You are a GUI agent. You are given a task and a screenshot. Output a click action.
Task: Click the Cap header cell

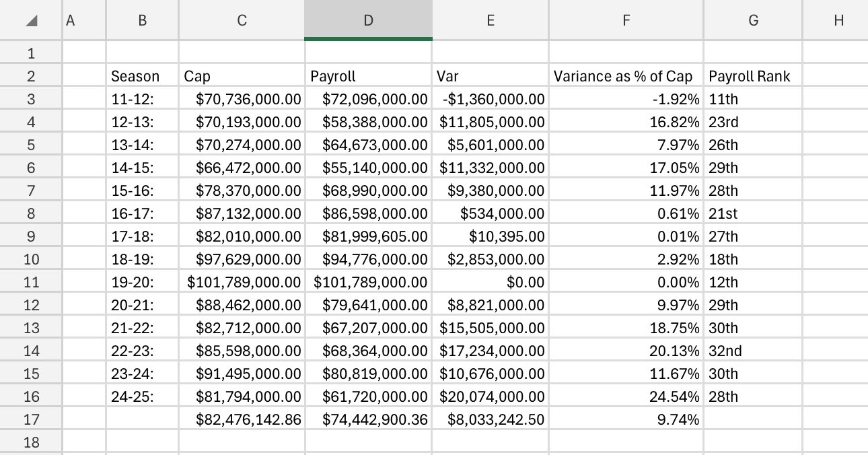[x=242, y=76]
